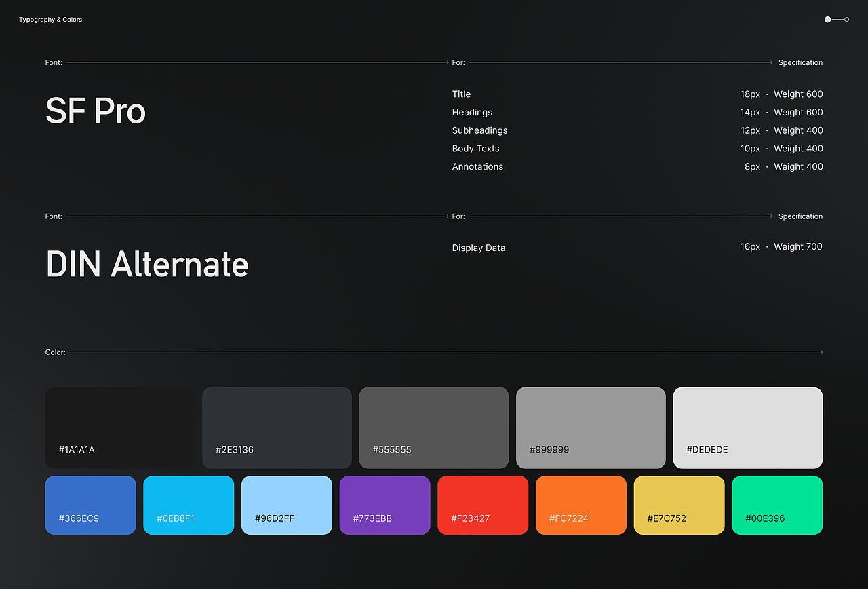Pick the #1A1A1A black color swatch
868x589 pixels.
click(120, 427)
